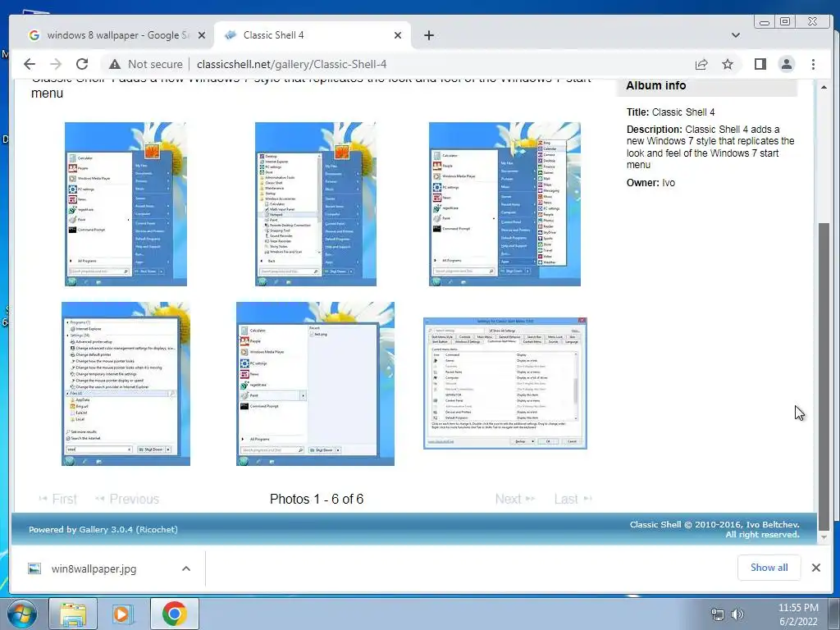Reload the Classic Shell page

coord(82,64)
